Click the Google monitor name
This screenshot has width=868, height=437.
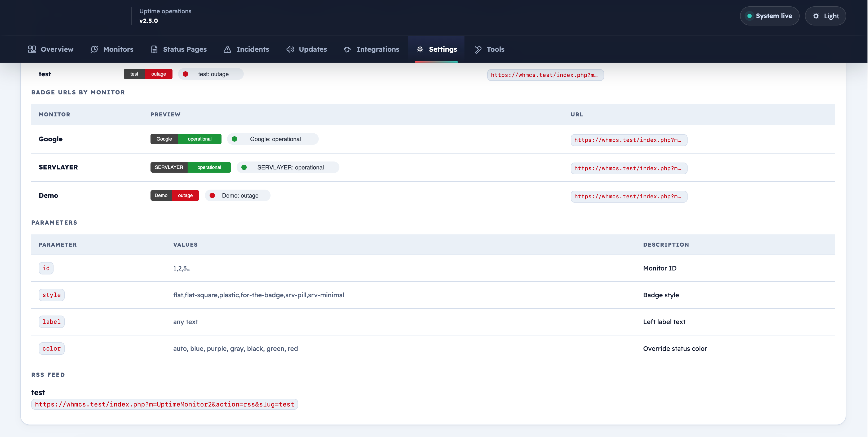[x=51, y=139]
